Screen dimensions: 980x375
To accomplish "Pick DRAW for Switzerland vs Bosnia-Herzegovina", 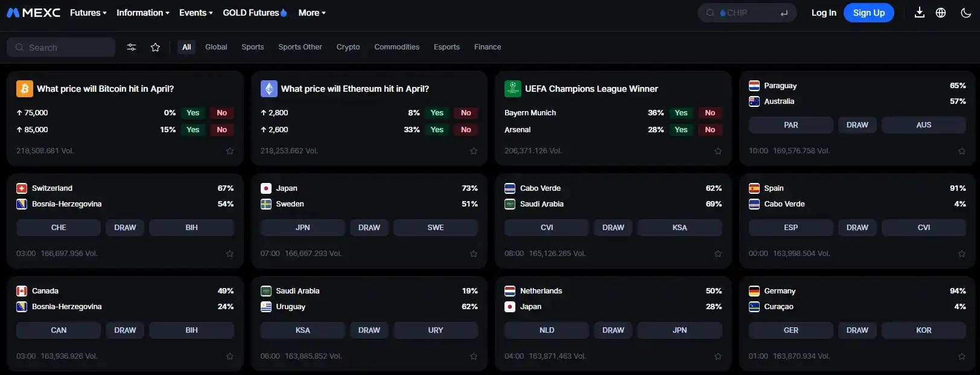I will (125, 228).
